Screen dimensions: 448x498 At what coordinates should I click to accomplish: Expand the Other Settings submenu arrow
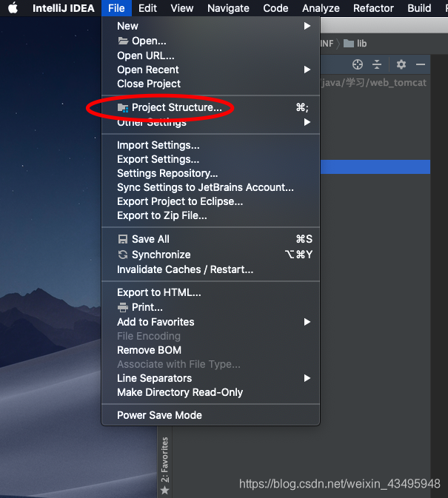tap(307, 122)
